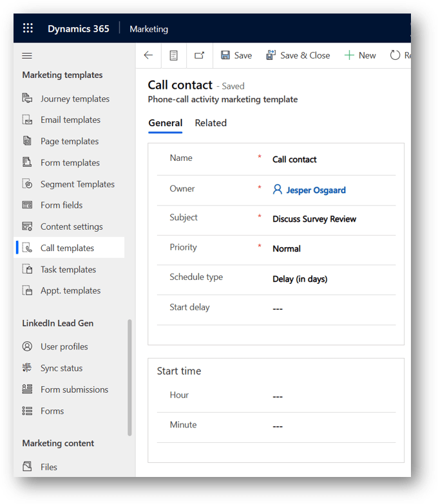Viewport: 438px width, 504px height.
Task: Click the Save disk button
Action: pyautogui.click(x=236, y=55)
